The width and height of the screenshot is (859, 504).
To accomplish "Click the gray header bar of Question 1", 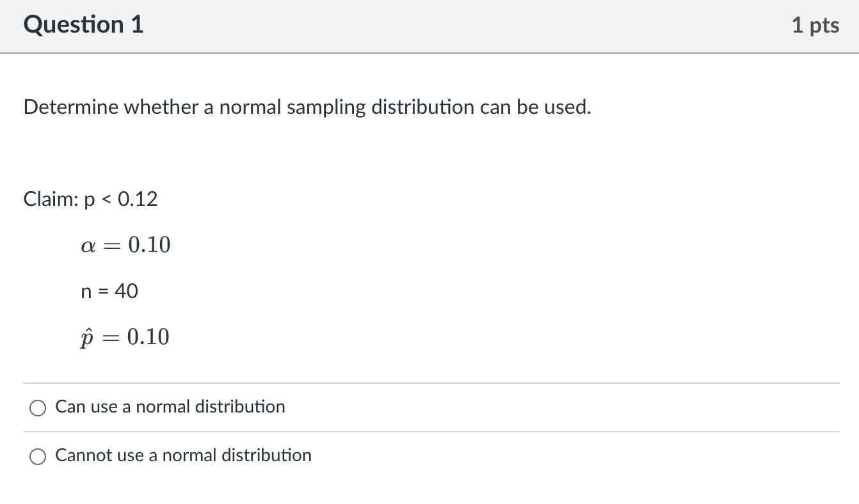I will [429, 26].
